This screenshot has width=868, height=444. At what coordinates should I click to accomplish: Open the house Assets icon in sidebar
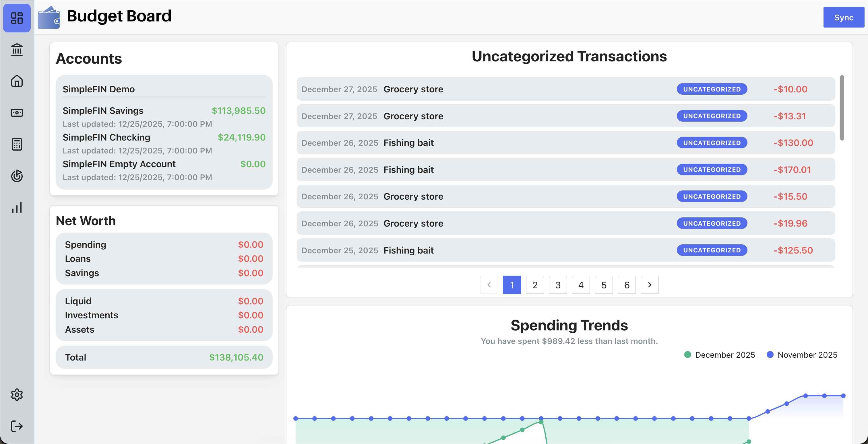tap(17, 81)
